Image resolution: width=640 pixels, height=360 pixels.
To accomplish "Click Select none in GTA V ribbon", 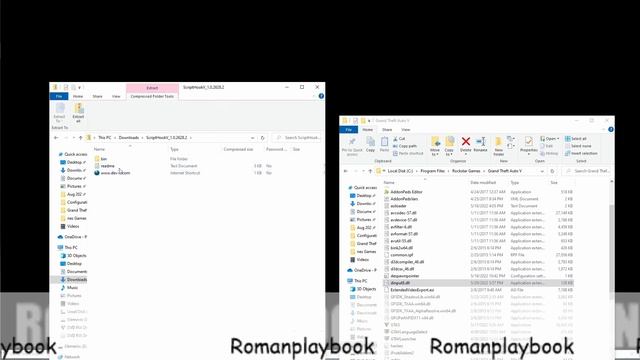I will click(578, 146).
